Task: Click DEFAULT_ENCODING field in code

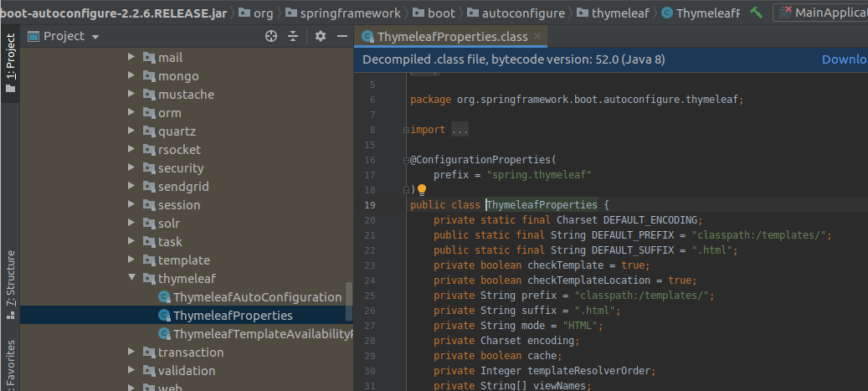Action: click(x=650, y=220)
